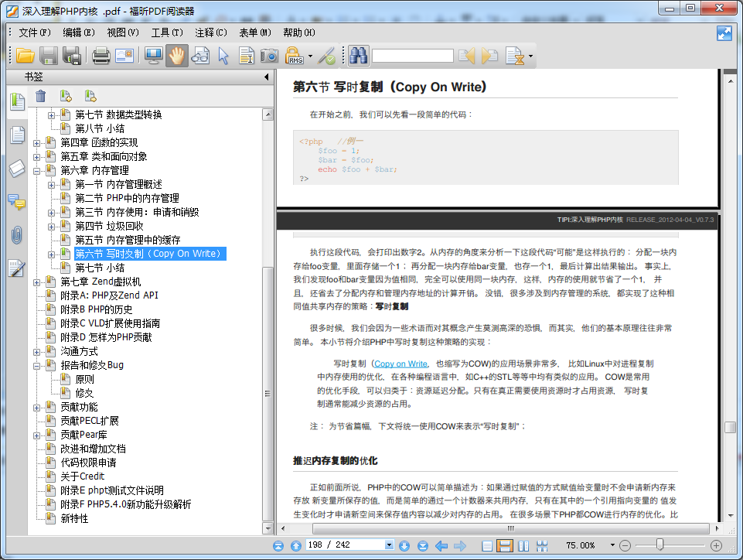The height and width of the screenshot is (560, 743).
Task: Activate the Hand tool
Action: coord(177,56)
